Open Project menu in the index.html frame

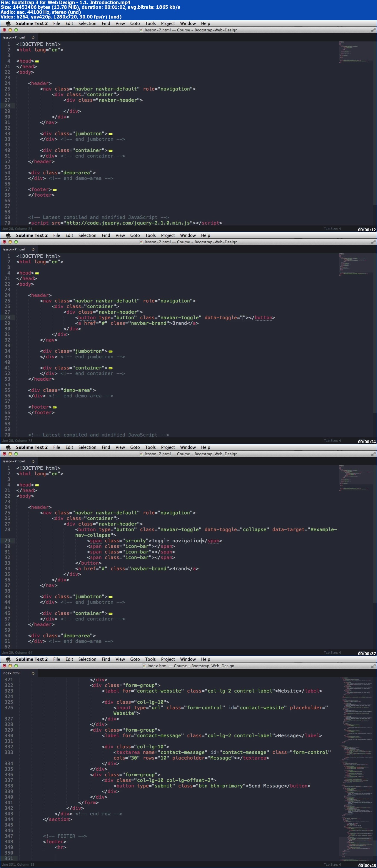click(x=168, y=659)
